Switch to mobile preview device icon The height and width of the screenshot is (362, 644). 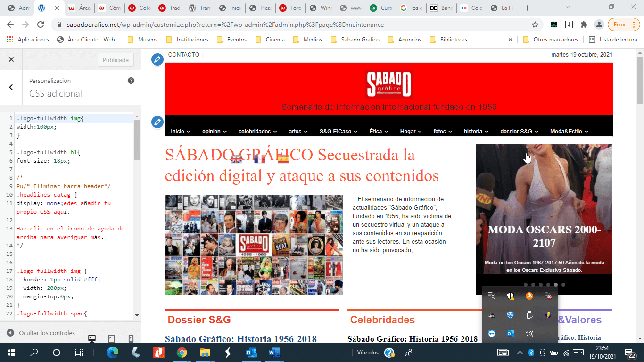coord(131,338)
